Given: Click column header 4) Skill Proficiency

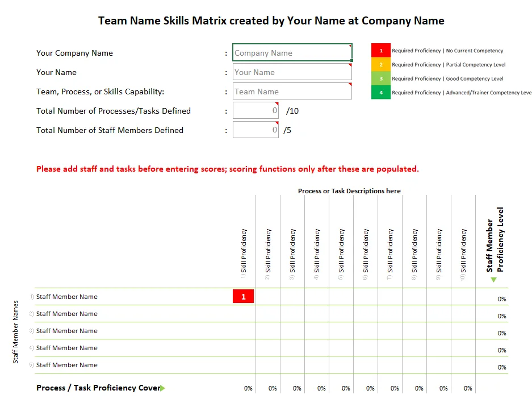Looking at the screenshot, I should click(x=317, y=254).
